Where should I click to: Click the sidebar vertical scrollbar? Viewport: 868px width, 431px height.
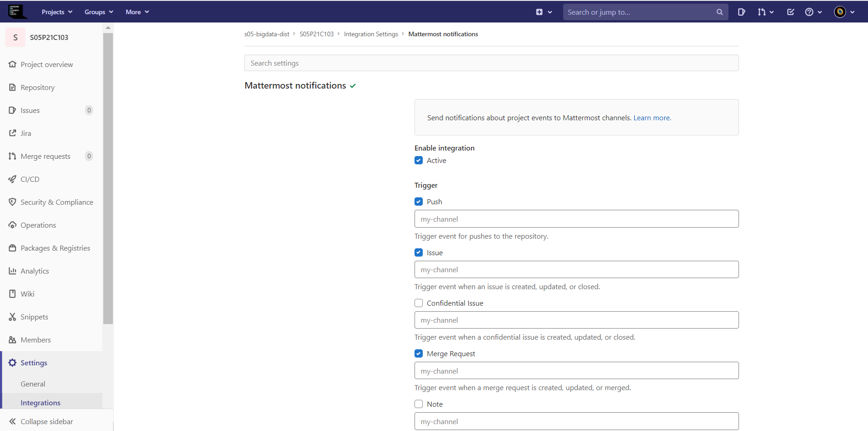coord(108,178)
